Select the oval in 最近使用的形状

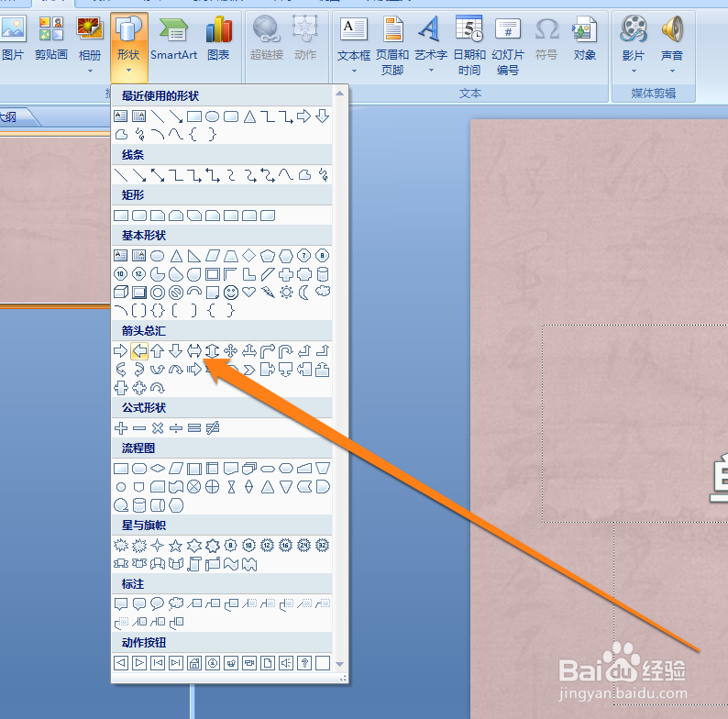click(x=212, y=116)
